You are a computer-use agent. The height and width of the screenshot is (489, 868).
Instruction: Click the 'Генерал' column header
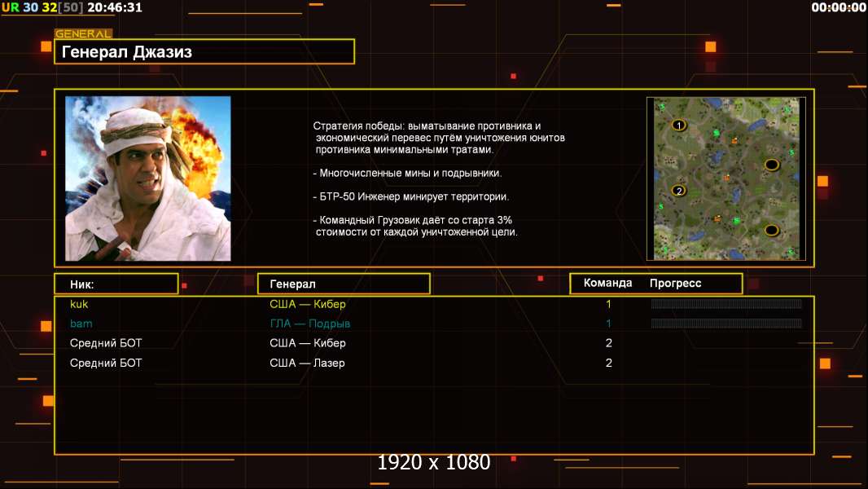(344, 284)
